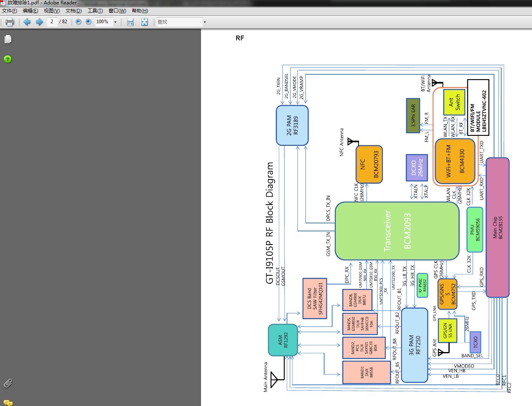Open the 查找 find options dropdown arrow
Viewport: 532px width, 406px height.
(205, 22)
